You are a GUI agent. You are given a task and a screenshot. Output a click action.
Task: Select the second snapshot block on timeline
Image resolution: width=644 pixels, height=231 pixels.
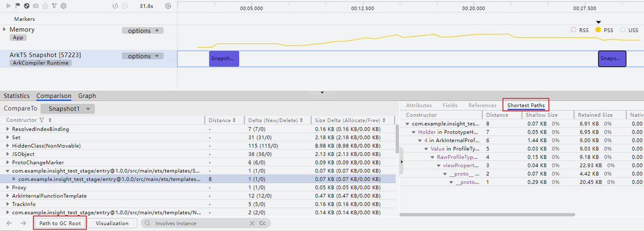[612, 58]
